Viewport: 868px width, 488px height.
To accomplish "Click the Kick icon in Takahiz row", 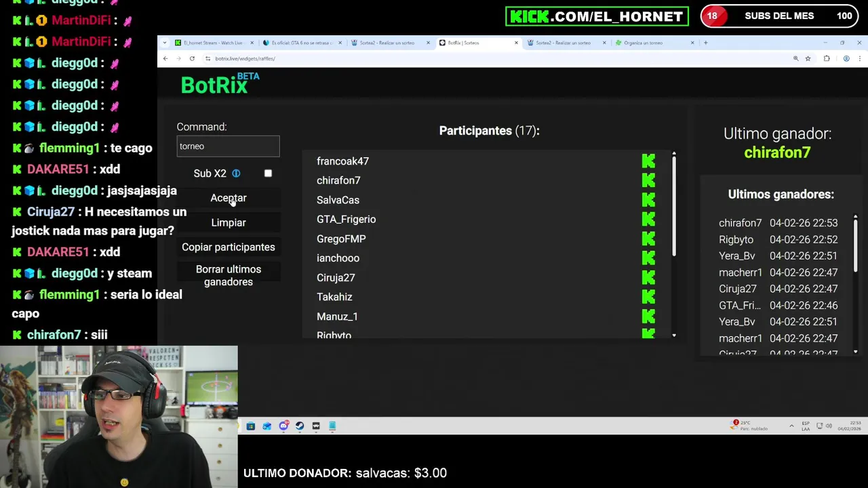I will (648, 297).
